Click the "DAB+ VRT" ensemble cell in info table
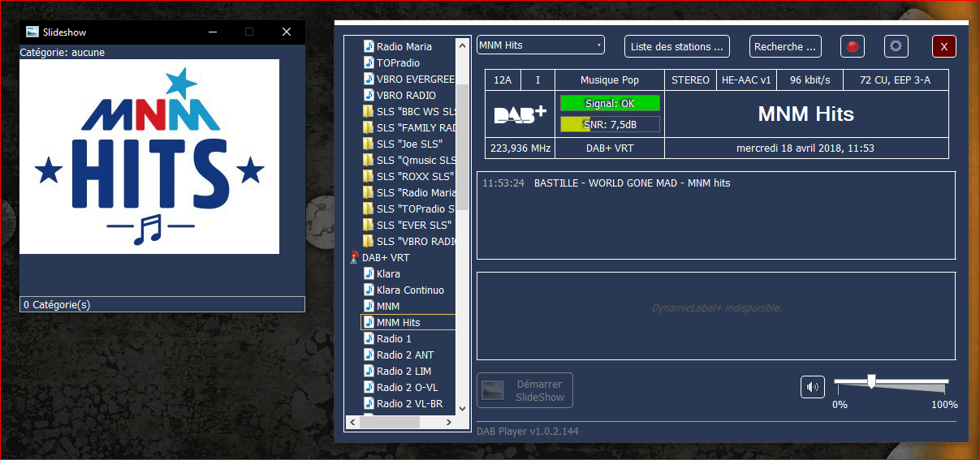Viewport: 980px width, 460px height. click(x=610, y=148)
